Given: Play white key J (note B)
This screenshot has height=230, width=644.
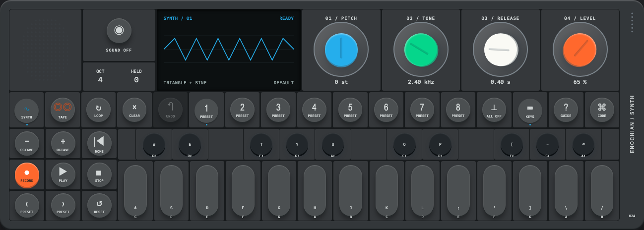Looking at the screenshot, I should 351,190.
